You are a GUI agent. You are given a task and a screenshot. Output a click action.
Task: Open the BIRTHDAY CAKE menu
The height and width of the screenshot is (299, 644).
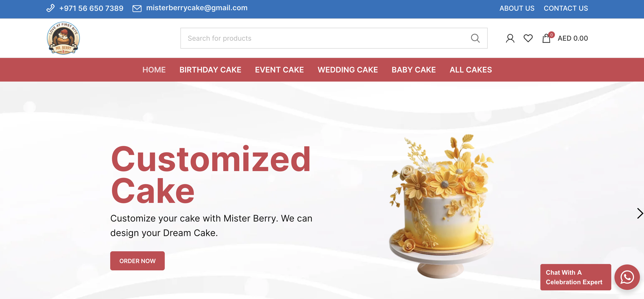point(210,70)
